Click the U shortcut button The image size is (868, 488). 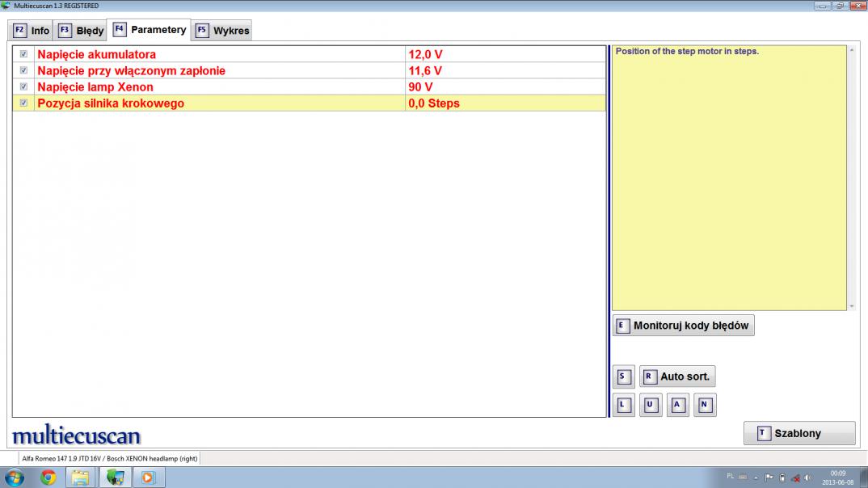point(651,405)
